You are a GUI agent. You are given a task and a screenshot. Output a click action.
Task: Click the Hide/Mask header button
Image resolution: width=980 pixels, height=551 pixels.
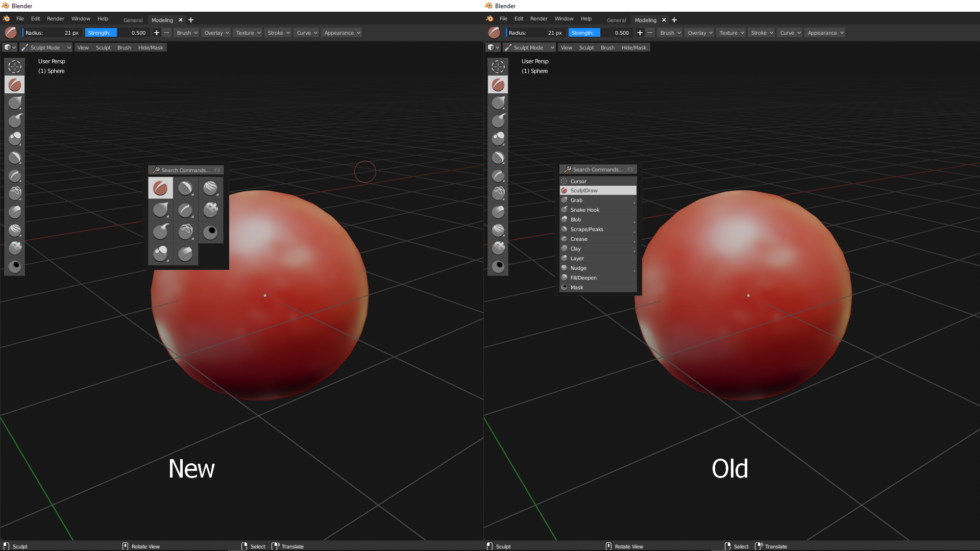tap(151, 47)
